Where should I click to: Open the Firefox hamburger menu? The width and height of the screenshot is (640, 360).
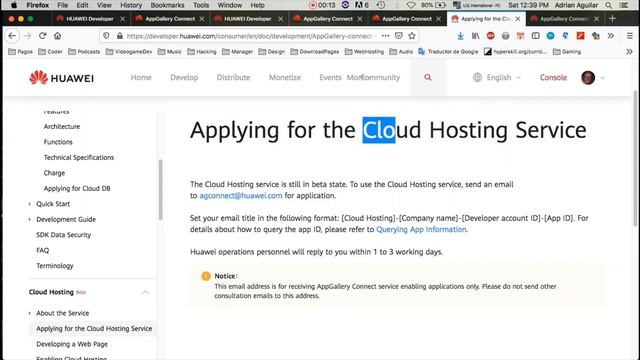click(x=630, y=36)
